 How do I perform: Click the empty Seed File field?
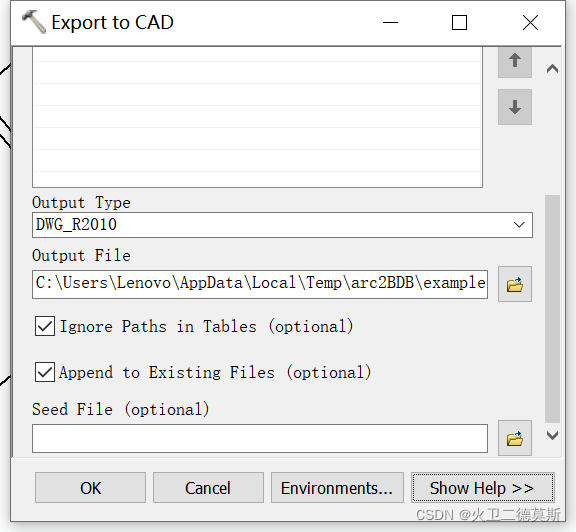click(260, 438)
